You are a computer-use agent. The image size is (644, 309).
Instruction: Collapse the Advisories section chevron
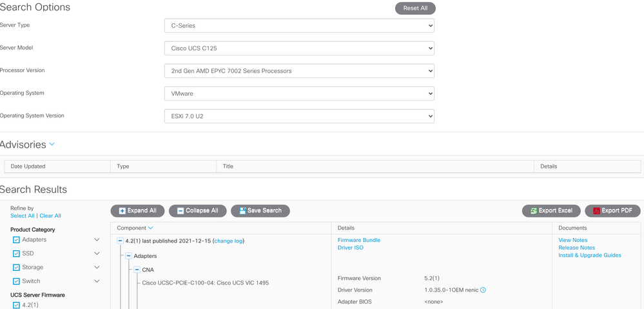click(x=52, y=145)
